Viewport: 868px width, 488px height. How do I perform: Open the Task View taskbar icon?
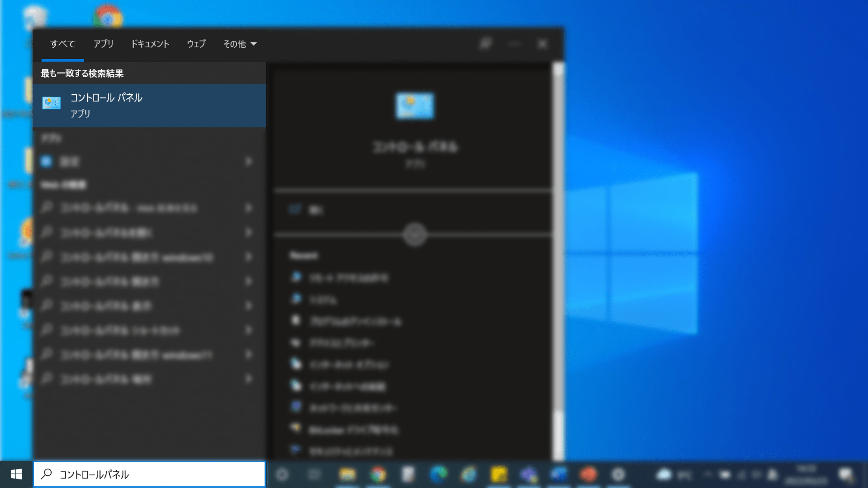314,474
